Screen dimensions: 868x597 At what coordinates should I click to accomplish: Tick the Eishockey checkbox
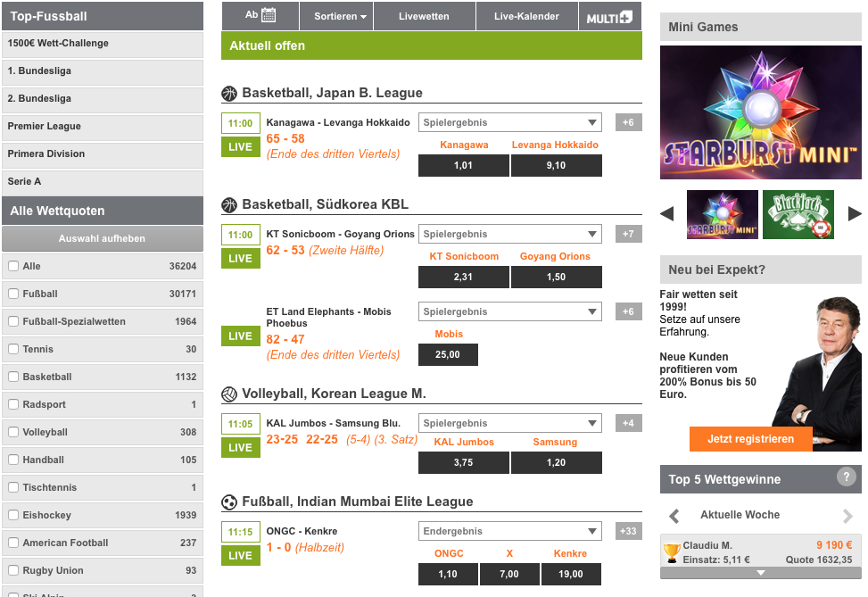tap(12, 515)
